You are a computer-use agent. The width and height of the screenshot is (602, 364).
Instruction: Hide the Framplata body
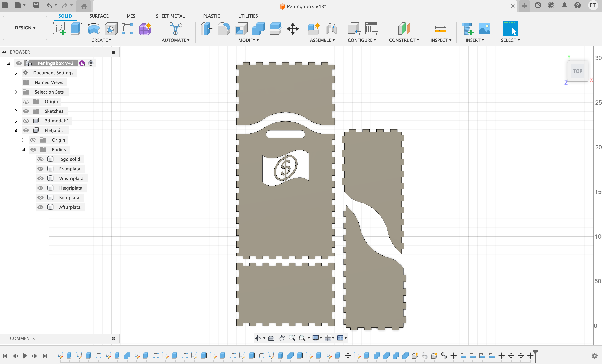click(40, 169)
